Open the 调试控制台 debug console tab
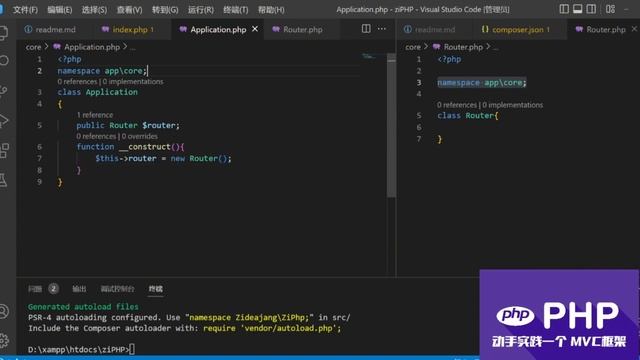The width and height of the screenshot is (640, 360). coord(118,289)
